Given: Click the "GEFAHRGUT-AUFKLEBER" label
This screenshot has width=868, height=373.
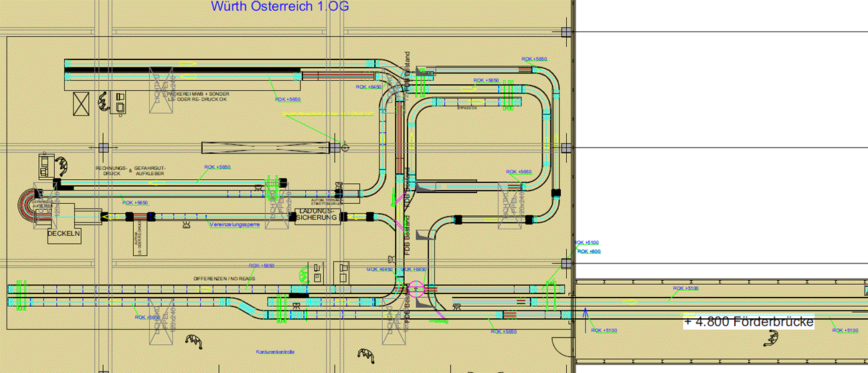Looking at the screenshot, I should [x=149, y=170].
